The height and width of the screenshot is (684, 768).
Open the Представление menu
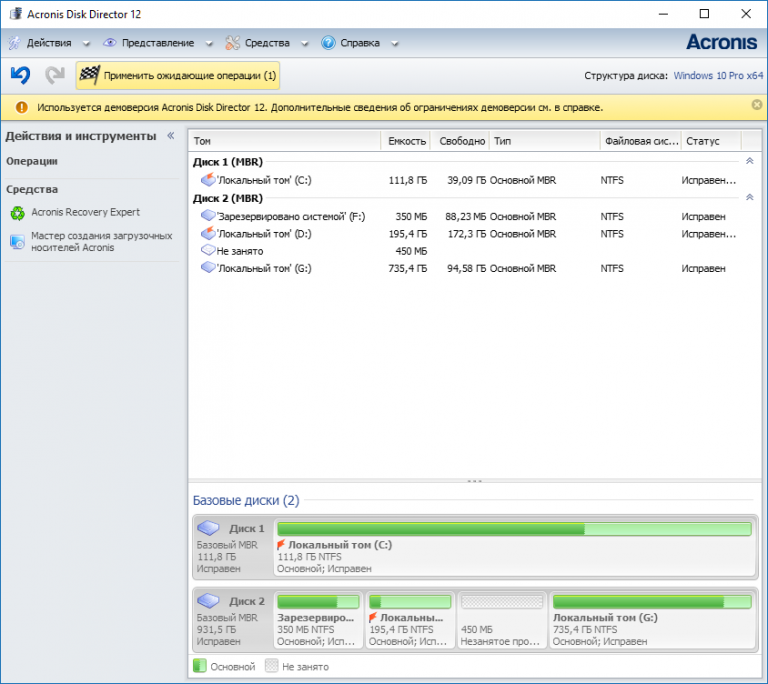[x=158, y=43]
